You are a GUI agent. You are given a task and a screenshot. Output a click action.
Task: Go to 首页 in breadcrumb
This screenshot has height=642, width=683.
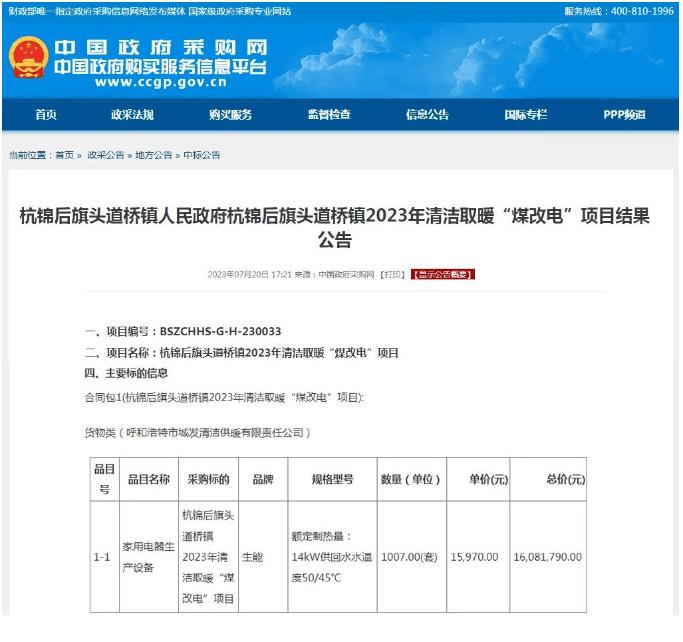click(x=65, y=155)
